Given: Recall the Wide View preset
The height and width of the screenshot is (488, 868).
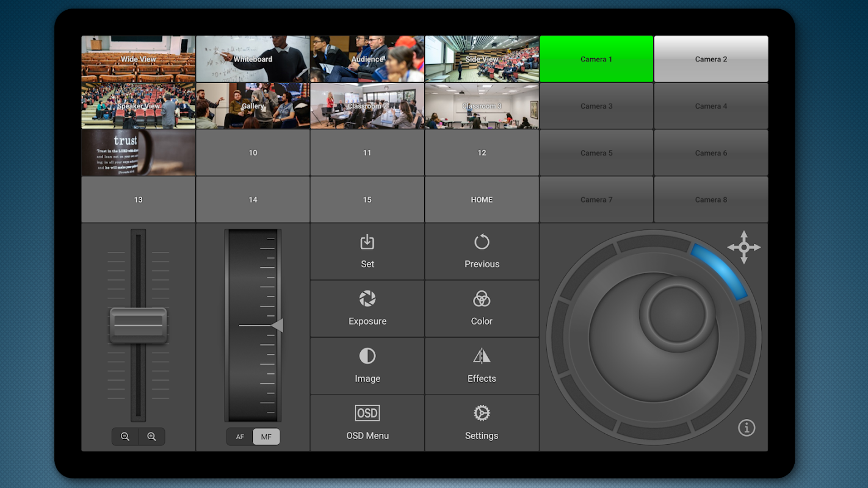Looking at the screenshot, I should tap(139, 59).
